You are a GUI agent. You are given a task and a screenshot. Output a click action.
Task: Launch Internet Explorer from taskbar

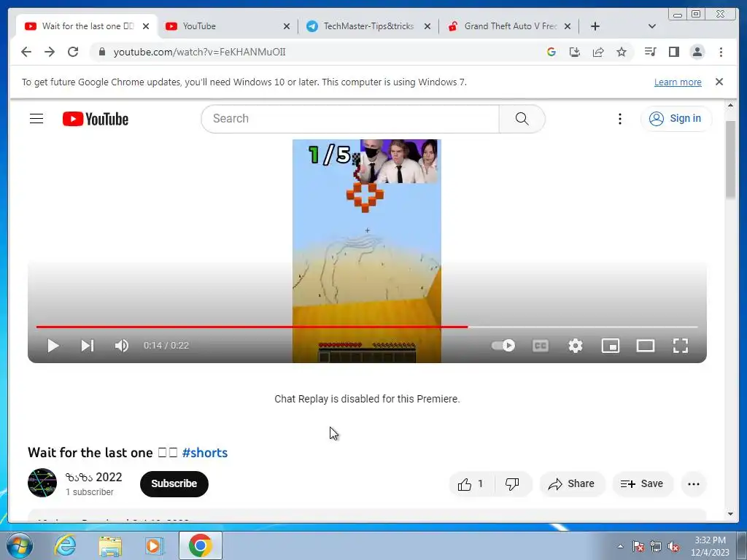tap(65, 545)
